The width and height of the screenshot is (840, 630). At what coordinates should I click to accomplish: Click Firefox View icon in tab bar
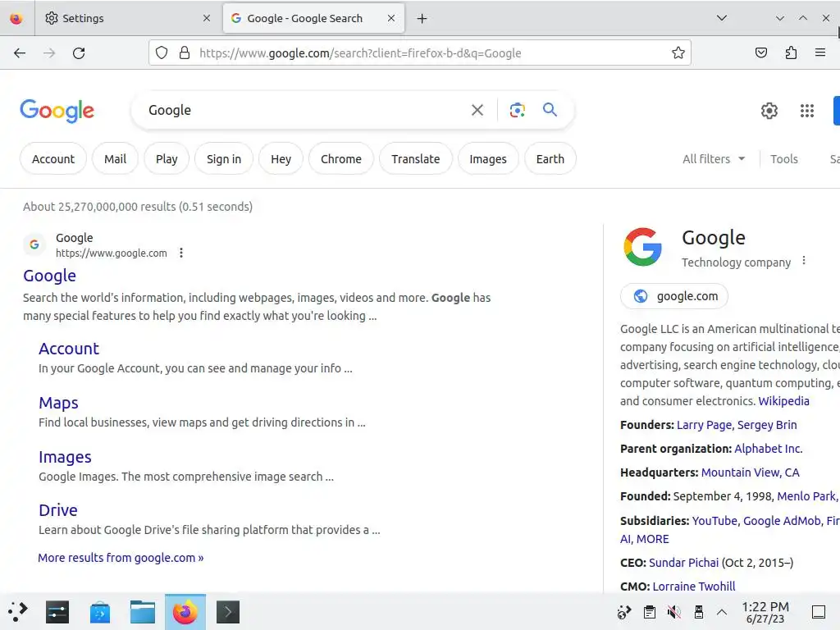16,19
